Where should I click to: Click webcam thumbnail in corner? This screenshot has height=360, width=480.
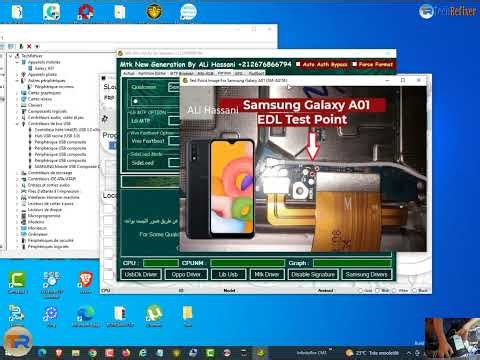[x=452, y=337]
